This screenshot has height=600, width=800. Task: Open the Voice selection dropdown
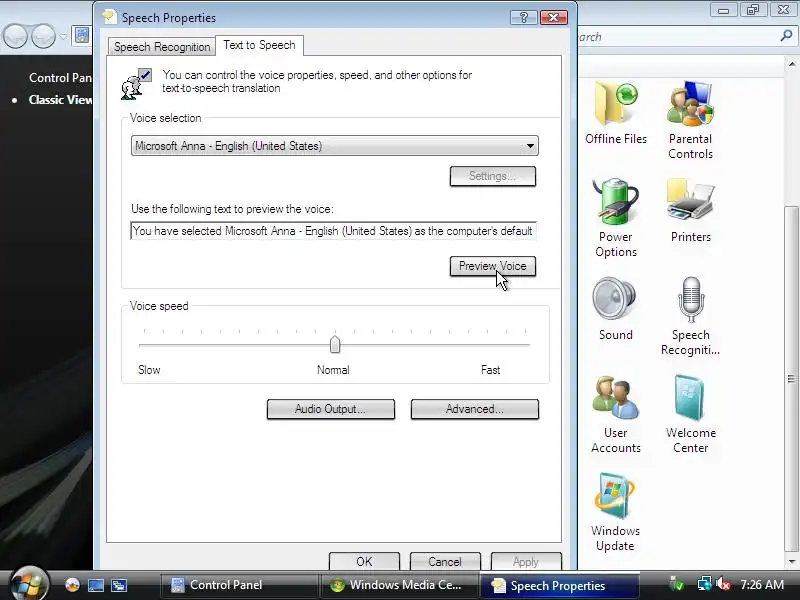point(335,146)
